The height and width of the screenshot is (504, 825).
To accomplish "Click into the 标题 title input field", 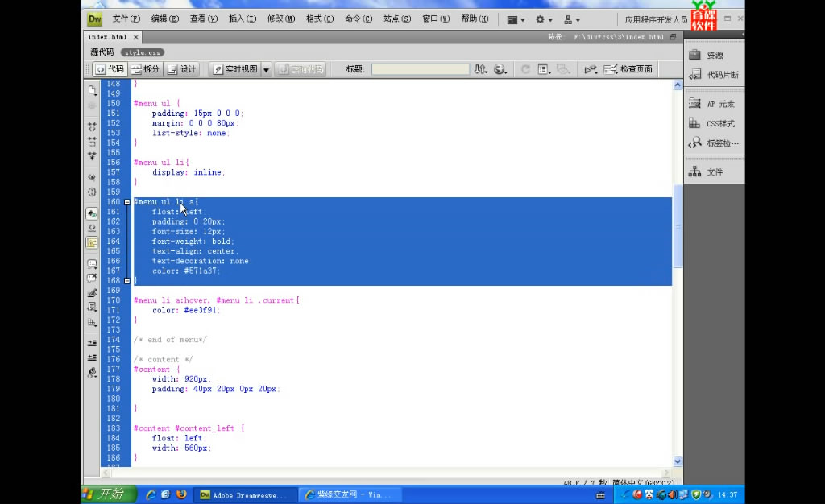I will (x=421, y=69).
